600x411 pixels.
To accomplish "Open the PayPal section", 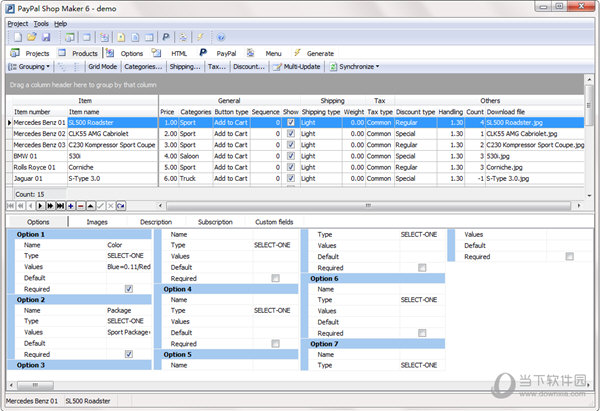I will click(x=217, y=53).
